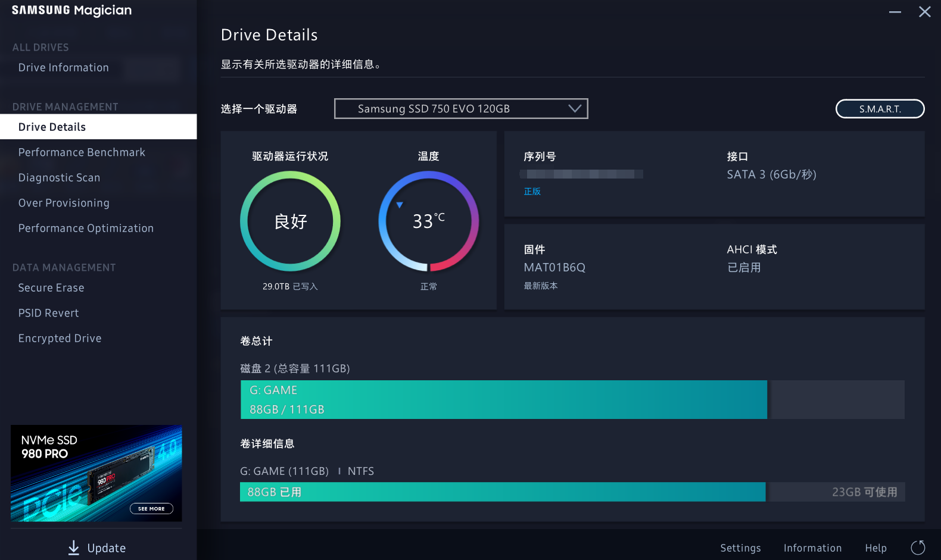Click the firmware version MAT01B6Q
Screen dimensions: 941x560
coord(554,268)
